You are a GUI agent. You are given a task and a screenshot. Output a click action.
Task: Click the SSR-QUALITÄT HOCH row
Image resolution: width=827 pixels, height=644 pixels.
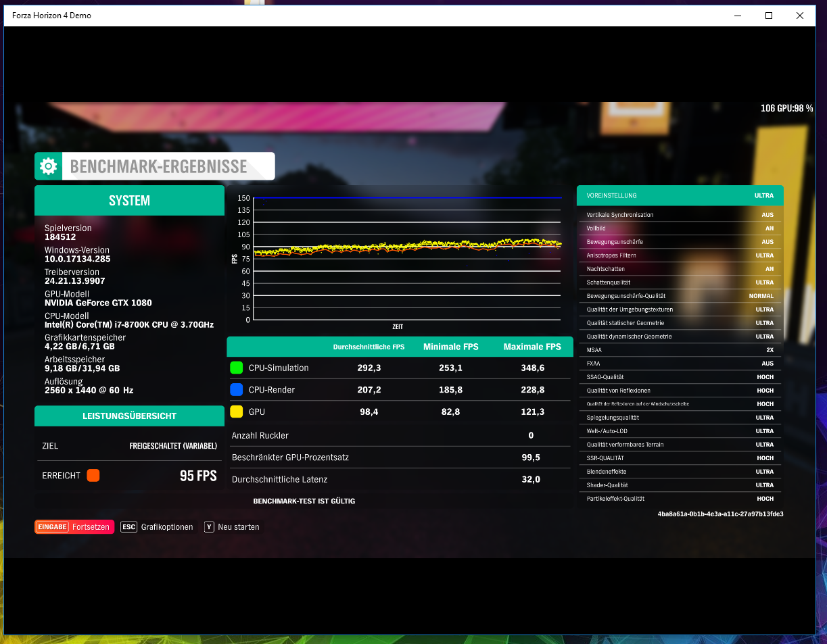[680, 458]
